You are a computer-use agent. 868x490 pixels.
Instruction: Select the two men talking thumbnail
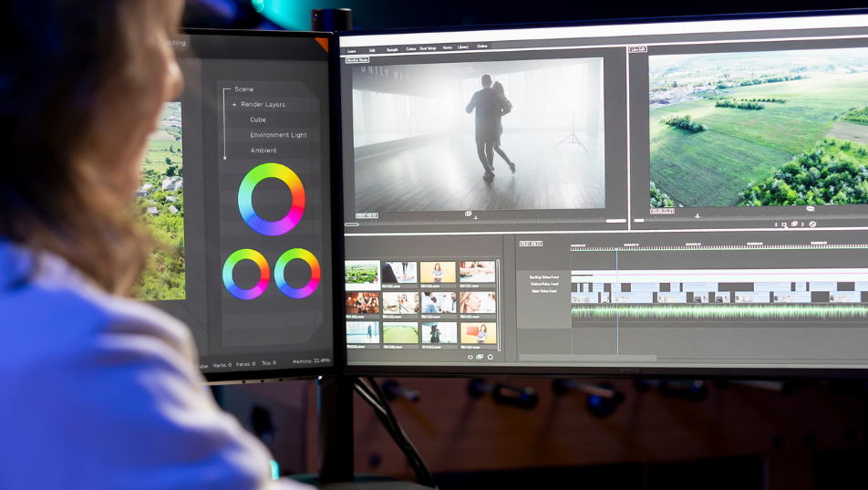(x=439, y=303)
